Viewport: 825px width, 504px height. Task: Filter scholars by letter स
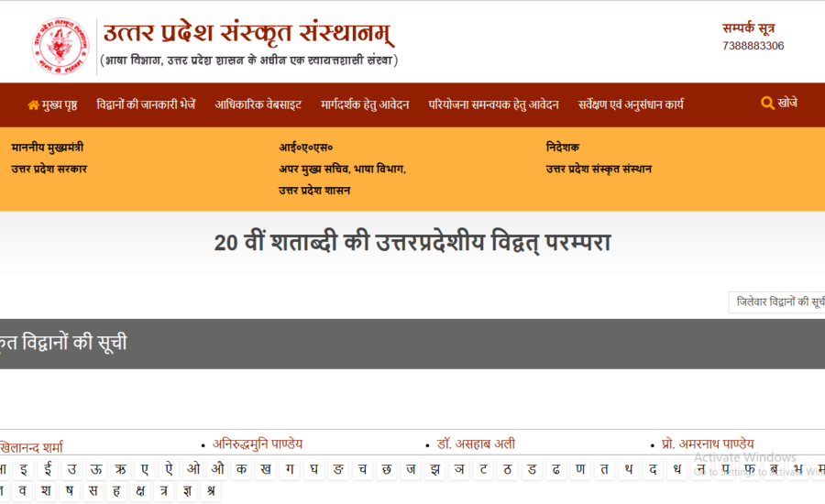click(93, 491)
